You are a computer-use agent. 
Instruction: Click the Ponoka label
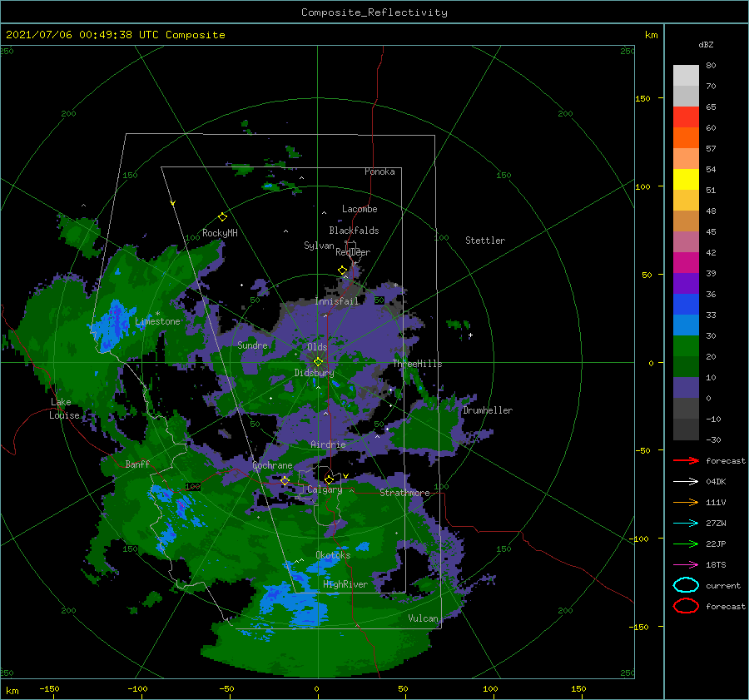coord(379,171)
